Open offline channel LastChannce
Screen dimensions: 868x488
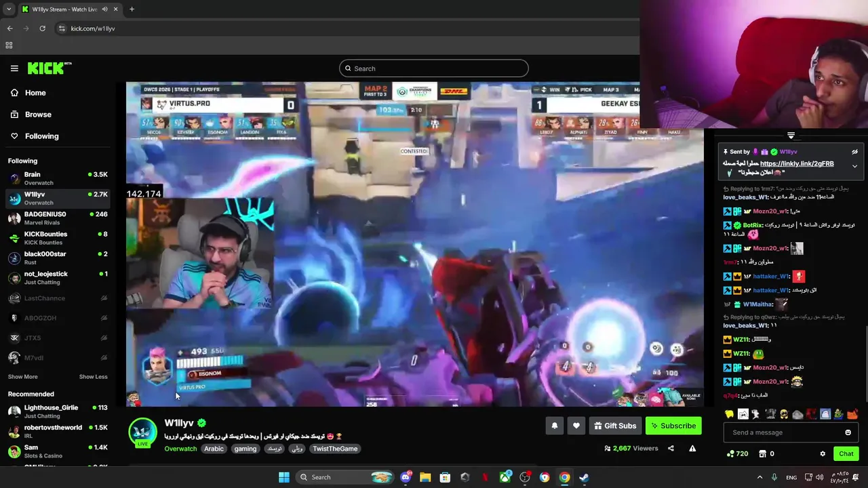tap(58, 298)
